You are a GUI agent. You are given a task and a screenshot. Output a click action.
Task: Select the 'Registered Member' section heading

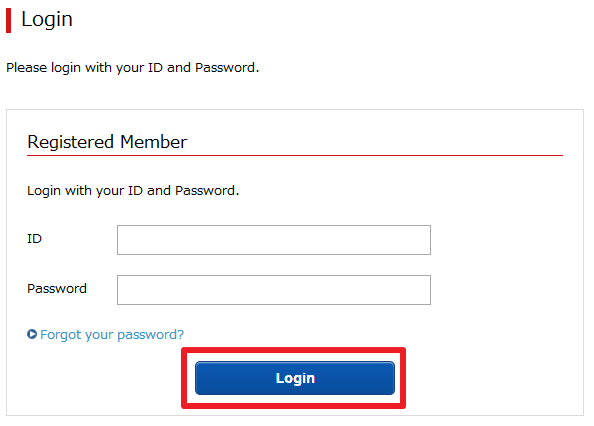pos(107,142)
